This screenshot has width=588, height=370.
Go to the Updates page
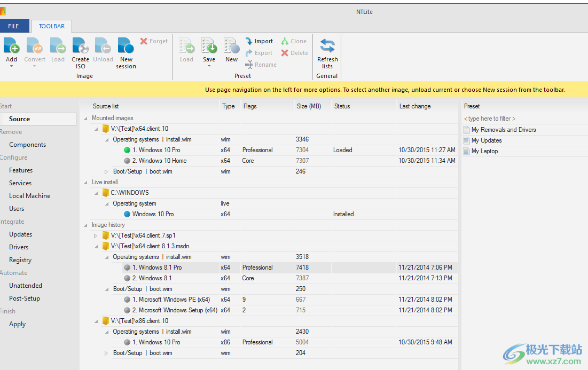(x=21, y=234)
